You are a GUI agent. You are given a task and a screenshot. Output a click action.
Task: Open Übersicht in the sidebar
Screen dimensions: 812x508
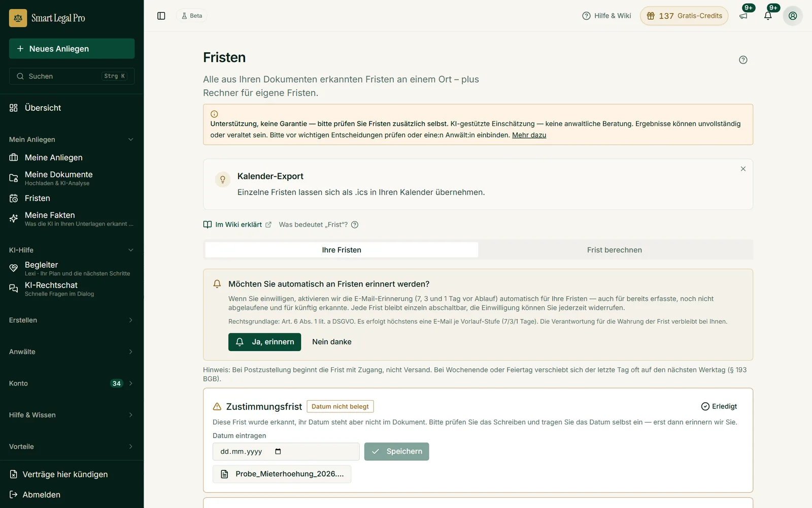pos(72,108)
